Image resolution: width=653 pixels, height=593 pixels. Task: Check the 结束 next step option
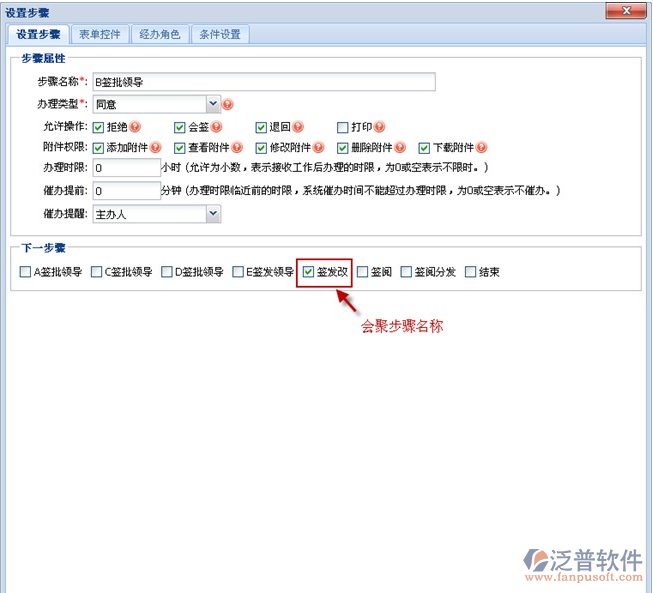click(x=471, y=271)
